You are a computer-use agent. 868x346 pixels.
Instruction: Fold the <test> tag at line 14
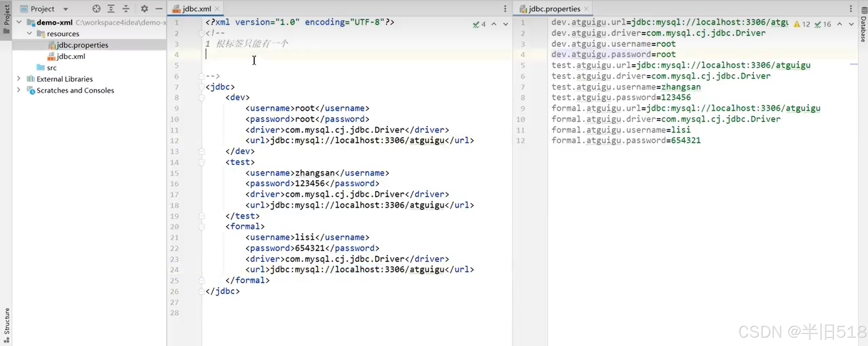[x=202, y=162]
